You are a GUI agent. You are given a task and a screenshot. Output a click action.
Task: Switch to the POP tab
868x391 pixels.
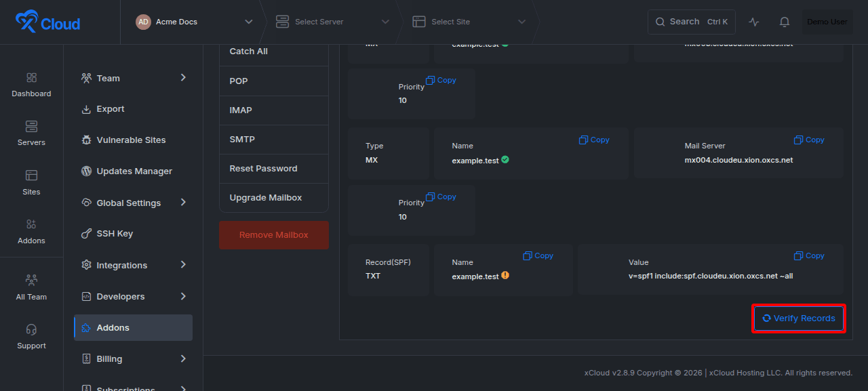(x=274, y=81)
